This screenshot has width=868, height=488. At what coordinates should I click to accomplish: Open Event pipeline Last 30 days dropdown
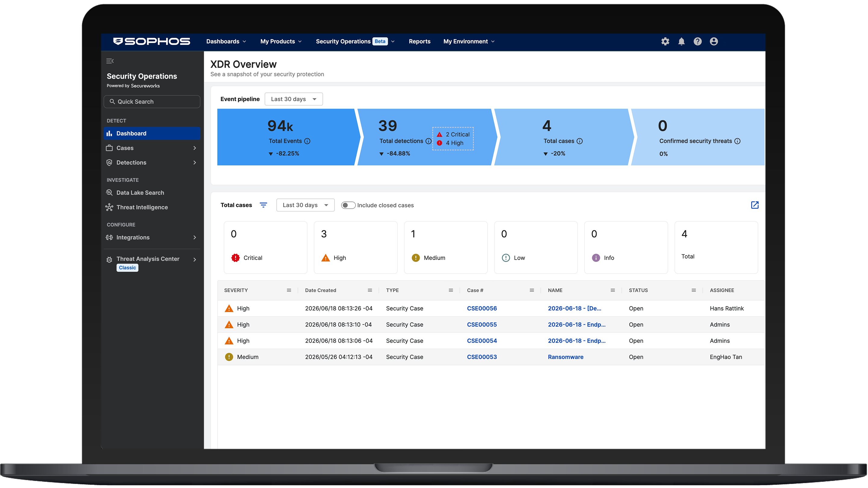[294, 99]
